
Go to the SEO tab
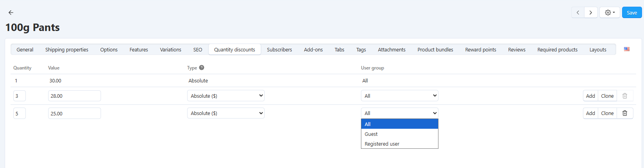[198, 49]
